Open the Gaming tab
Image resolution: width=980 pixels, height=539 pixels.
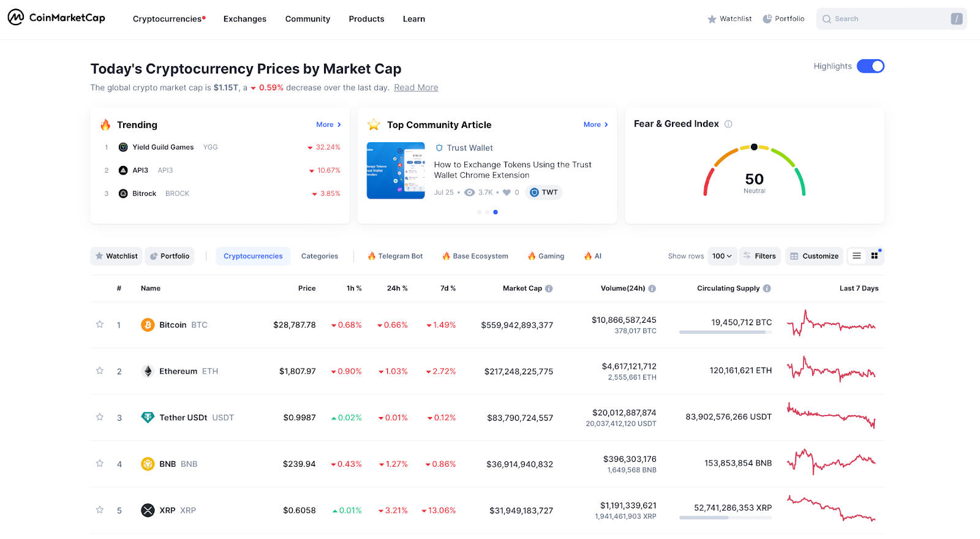(546, 256)
